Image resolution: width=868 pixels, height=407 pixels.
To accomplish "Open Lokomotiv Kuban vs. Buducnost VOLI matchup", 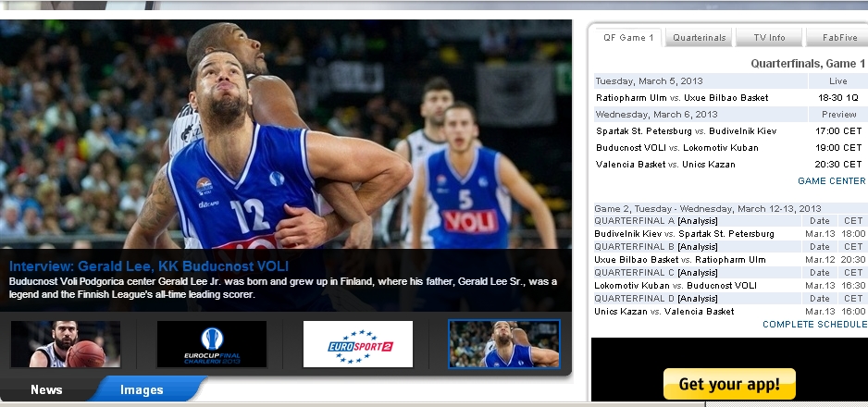I will pyautogui.click(x=676, y=286).
